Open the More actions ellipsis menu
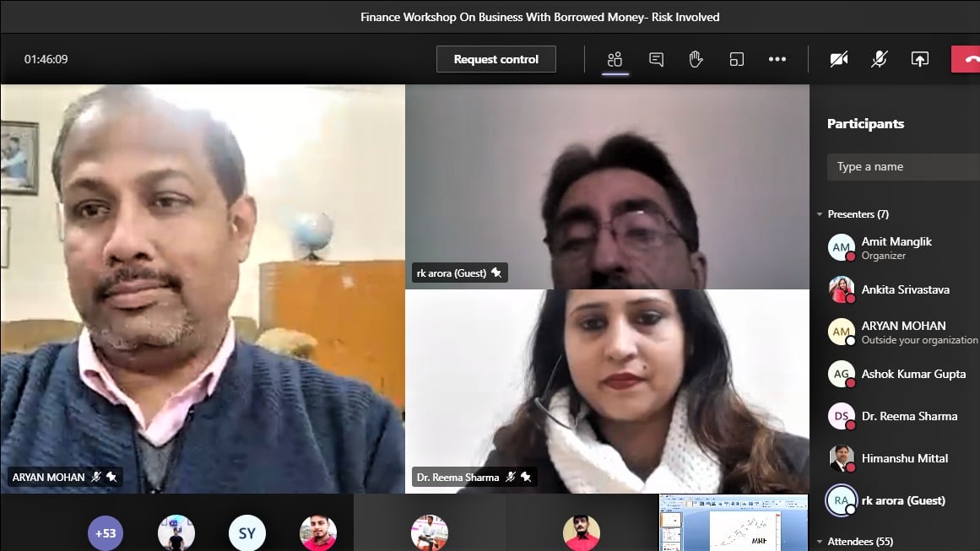The width and height of the screenshot is (980, 551). 777,59
